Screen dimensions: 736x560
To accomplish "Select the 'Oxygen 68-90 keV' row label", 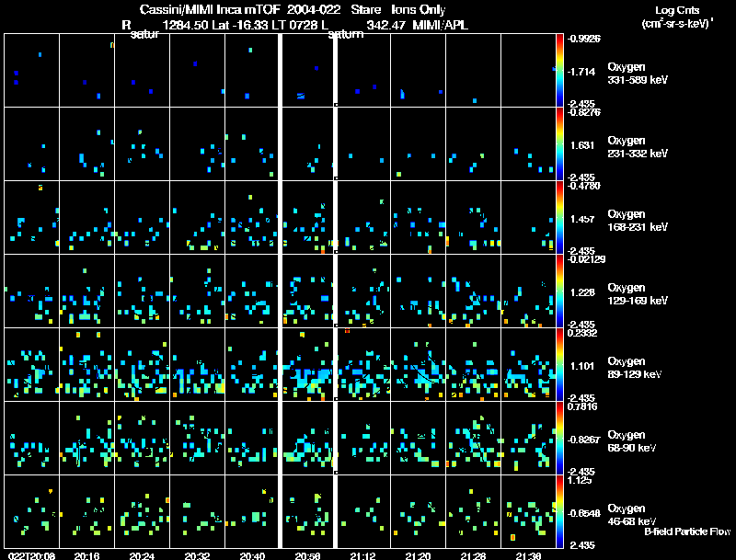I will point(632,441).
